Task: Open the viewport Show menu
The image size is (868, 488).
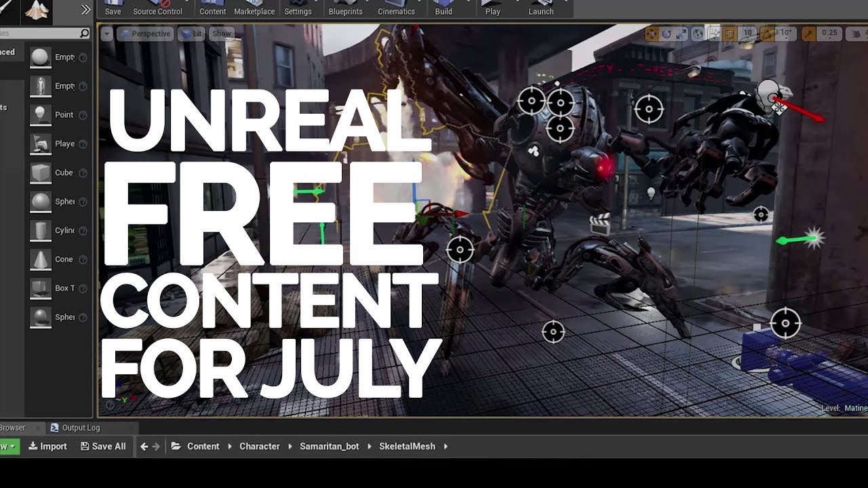Action: [x=222, y=33]
